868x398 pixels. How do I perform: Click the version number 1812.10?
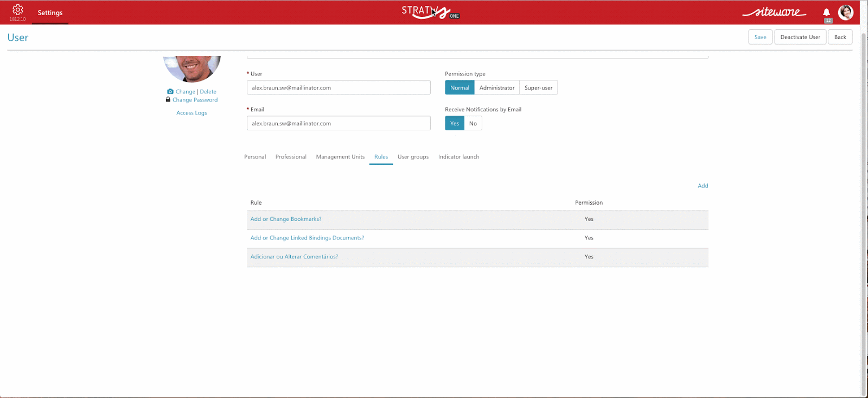(17, 19)
